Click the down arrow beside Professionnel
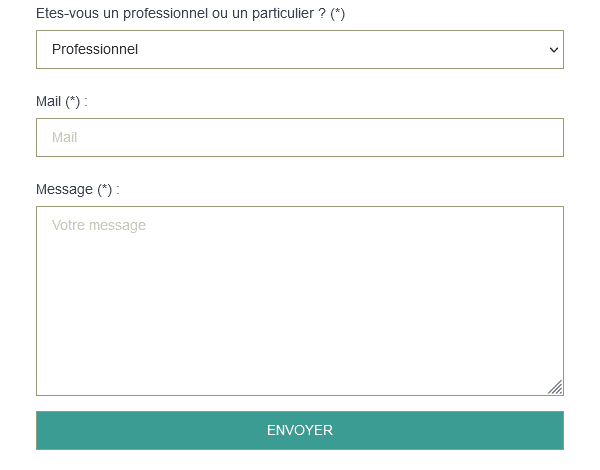The width and height of the screenshot is (600, 470). click(553, 49)
